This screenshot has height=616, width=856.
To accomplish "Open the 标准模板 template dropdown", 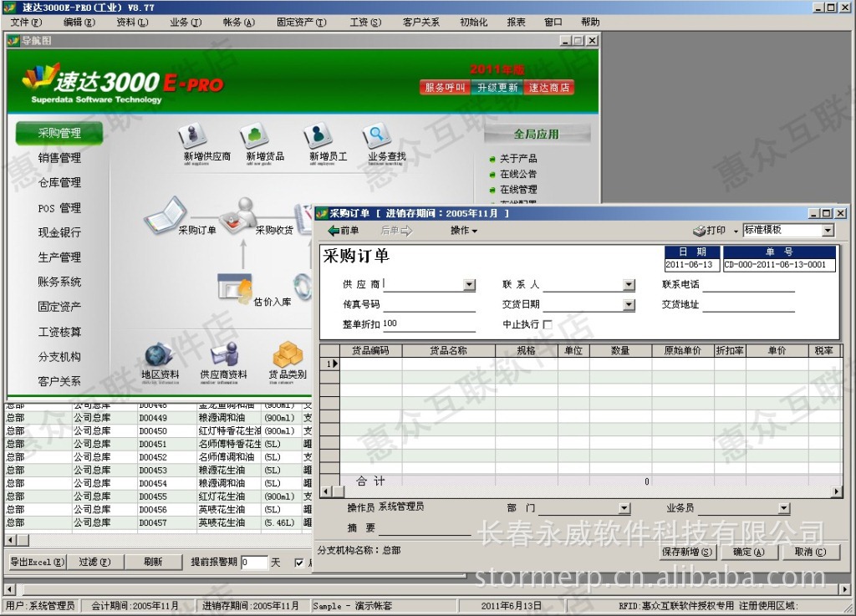I will pos(828,230).
